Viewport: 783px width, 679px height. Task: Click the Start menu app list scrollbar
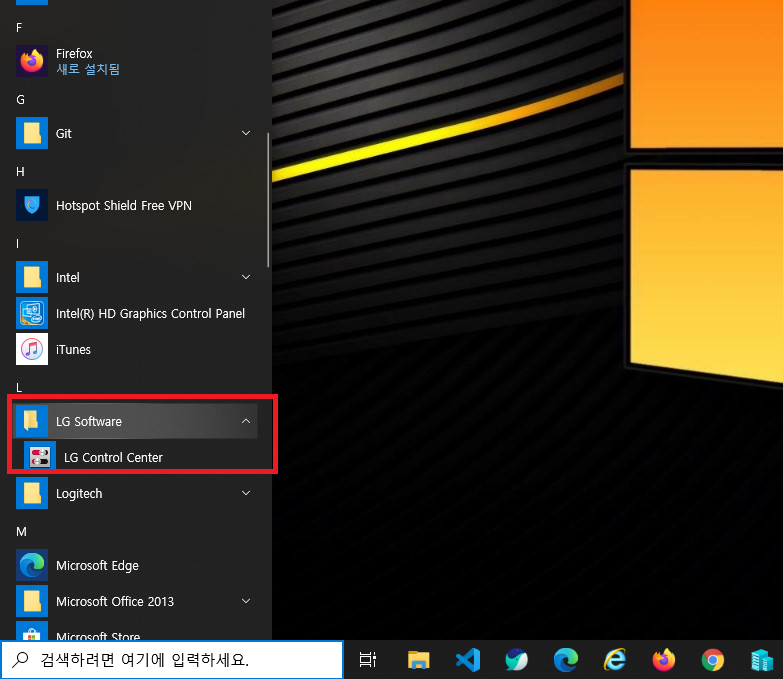tap(268, 200)
